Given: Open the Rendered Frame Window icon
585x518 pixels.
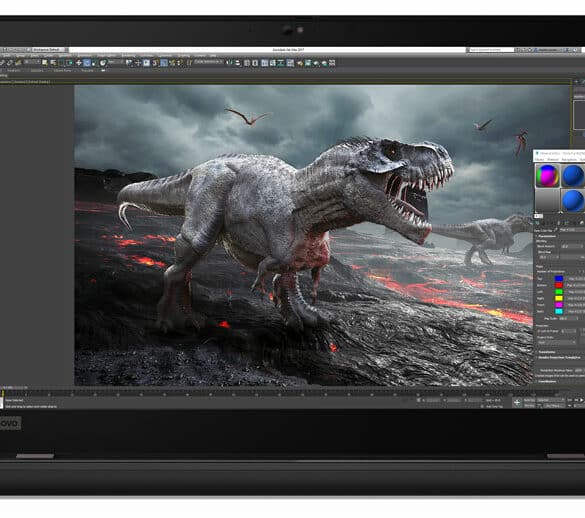Looking at the screenshot, I should point(307,62).
